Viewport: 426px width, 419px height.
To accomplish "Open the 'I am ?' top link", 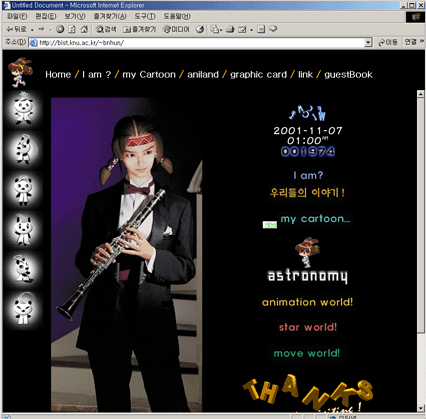I will click(96, 74).
